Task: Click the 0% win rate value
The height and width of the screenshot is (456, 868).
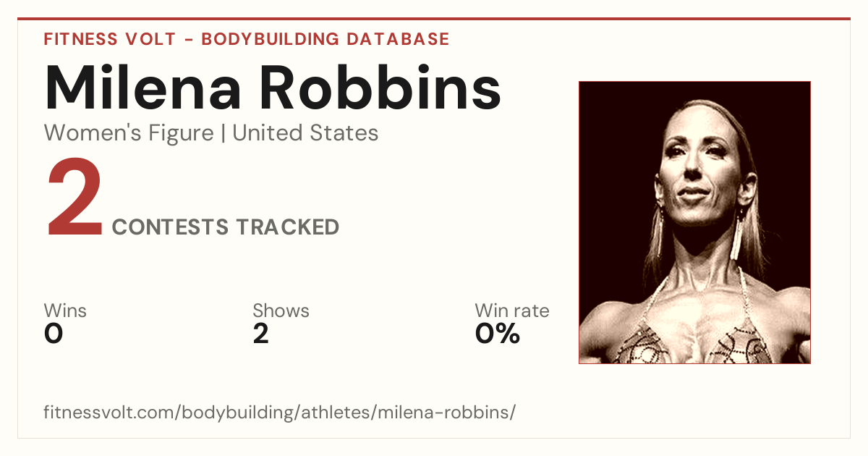Action: (498, 334)
